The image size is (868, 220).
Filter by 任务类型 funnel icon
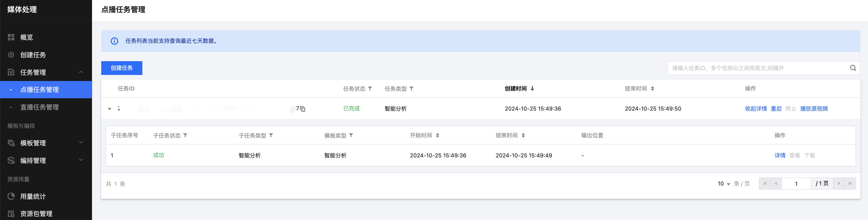pyautogui.click(x=412, y=88)
